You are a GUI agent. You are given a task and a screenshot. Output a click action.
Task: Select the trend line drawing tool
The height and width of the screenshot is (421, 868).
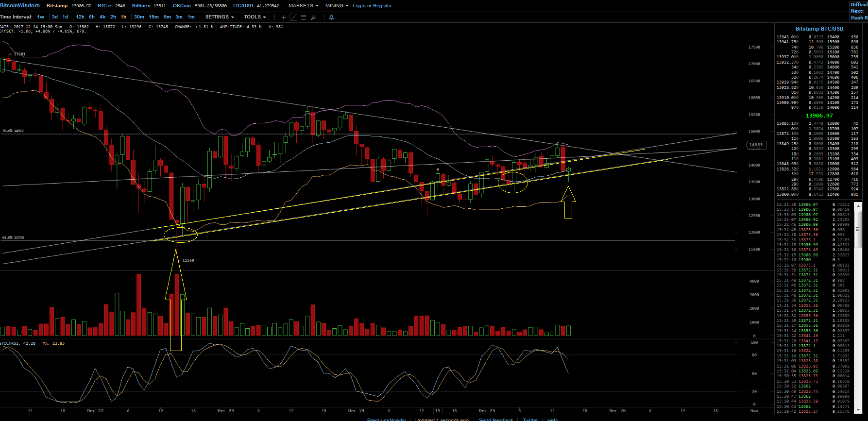click(293, 17)
